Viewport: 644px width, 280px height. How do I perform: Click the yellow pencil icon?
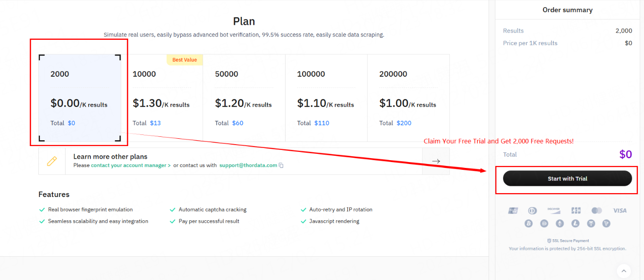point(52,161)
